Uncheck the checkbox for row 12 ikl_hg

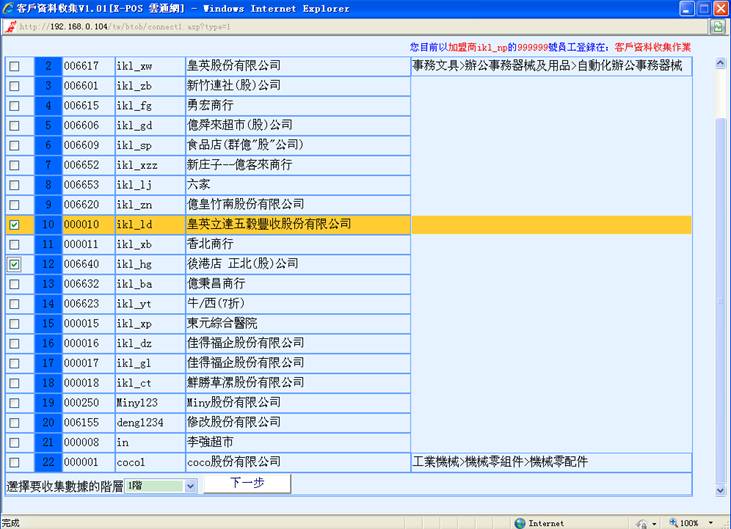coord(14,265)
